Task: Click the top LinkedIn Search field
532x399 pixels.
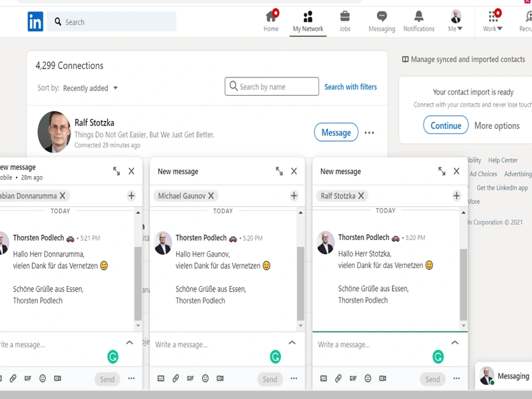Action: pos(112,22)
